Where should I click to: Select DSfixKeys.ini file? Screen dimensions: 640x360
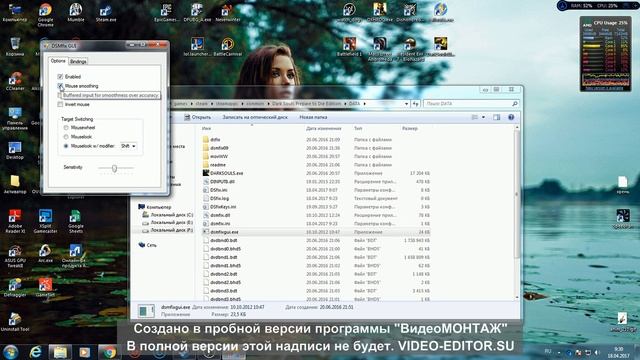point(223,207)
